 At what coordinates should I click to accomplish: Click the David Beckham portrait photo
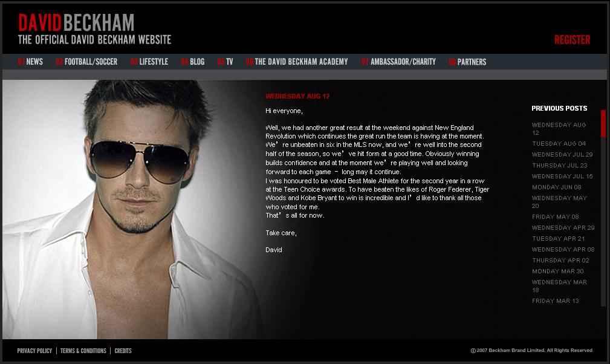tap(132, 209)
